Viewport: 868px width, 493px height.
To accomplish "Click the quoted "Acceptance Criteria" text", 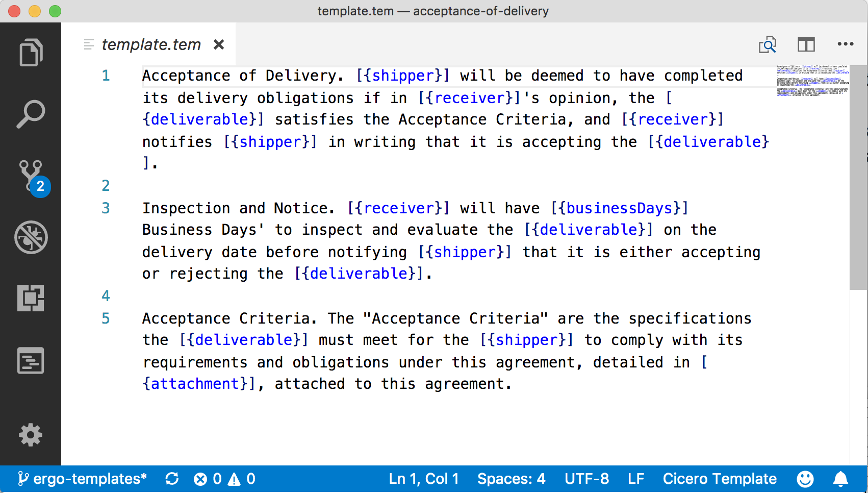I will click(455, 318).
